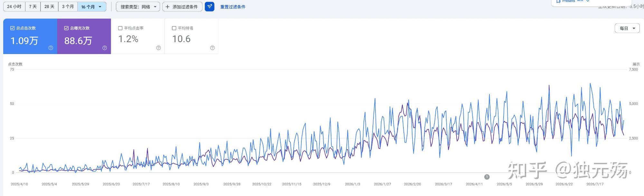Enable the 平均排名 checkbox
This screenshot has height=196, width=644.
[174, 28]
